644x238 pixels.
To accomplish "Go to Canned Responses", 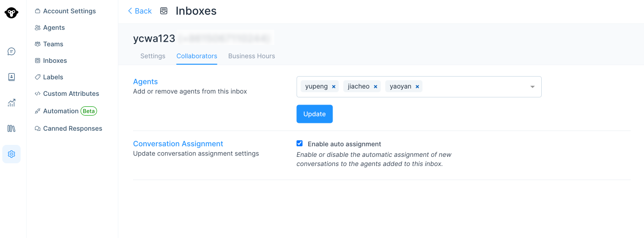I will coord(72,128).
